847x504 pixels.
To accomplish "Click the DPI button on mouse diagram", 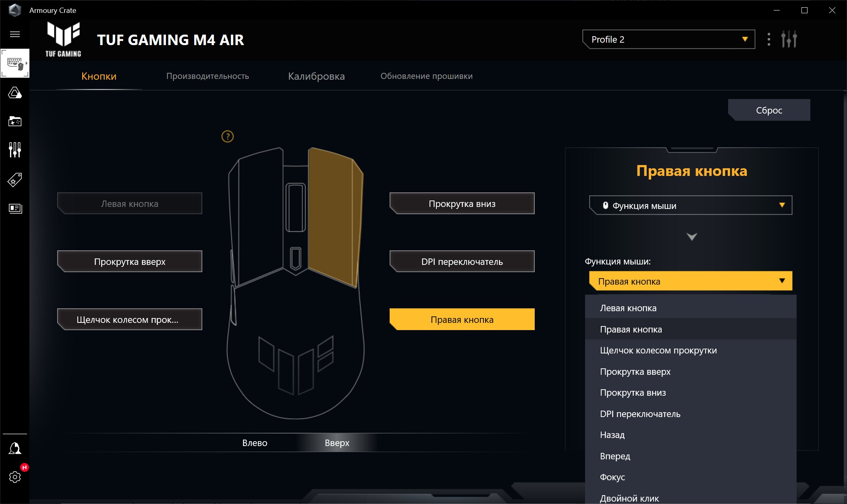I will [295, 258].
